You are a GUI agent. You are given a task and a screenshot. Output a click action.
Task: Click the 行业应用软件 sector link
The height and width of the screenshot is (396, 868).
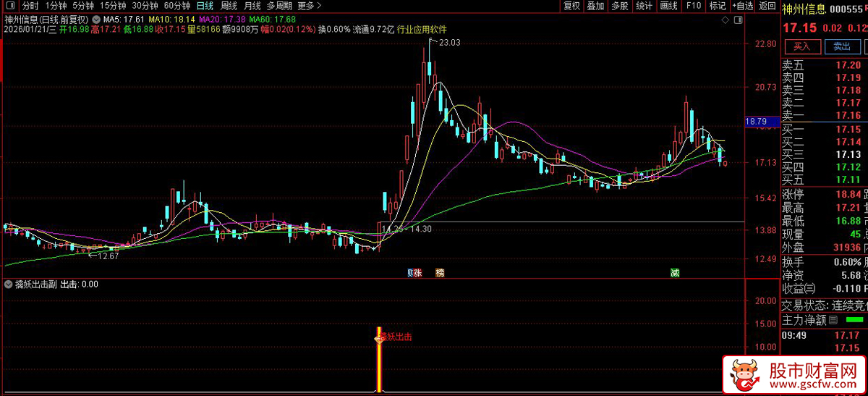click(422, 30)
